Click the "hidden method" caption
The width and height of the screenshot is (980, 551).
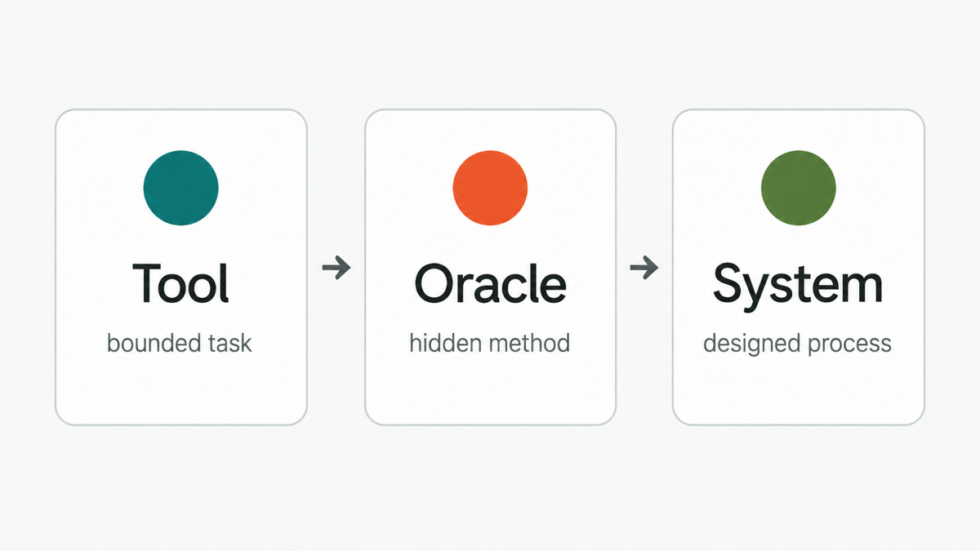point(490,343)
